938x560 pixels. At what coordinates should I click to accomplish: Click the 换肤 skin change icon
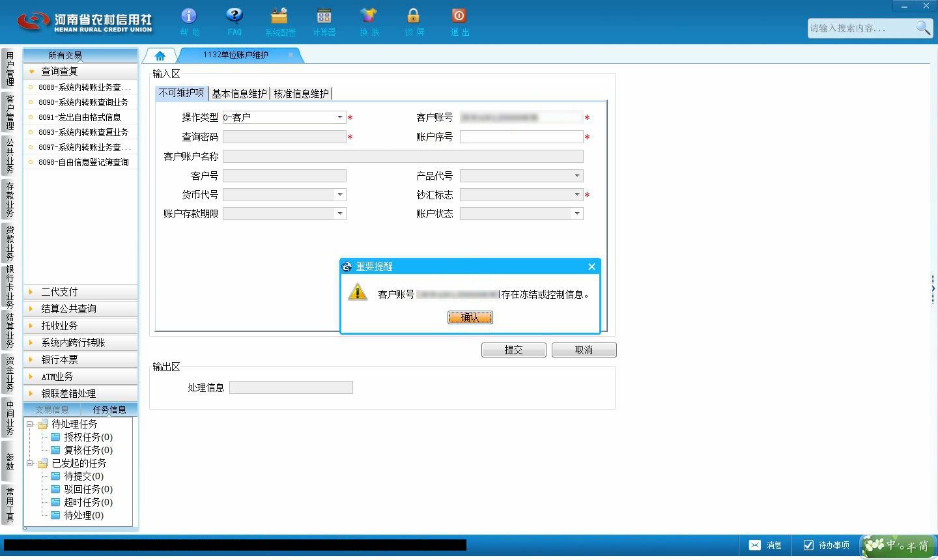pyautogui.click(x=369, y=21)
